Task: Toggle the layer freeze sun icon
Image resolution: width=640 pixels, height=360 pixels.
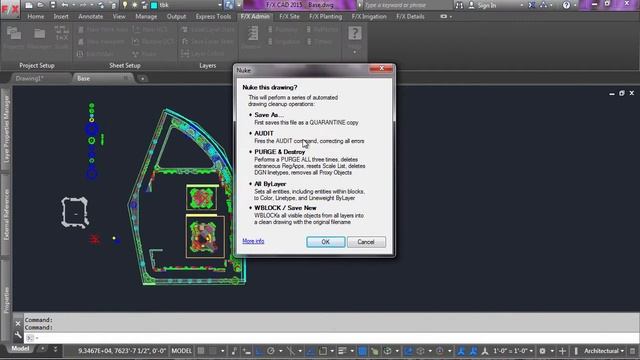Action: pyautogui.click(x=135, y=5)
